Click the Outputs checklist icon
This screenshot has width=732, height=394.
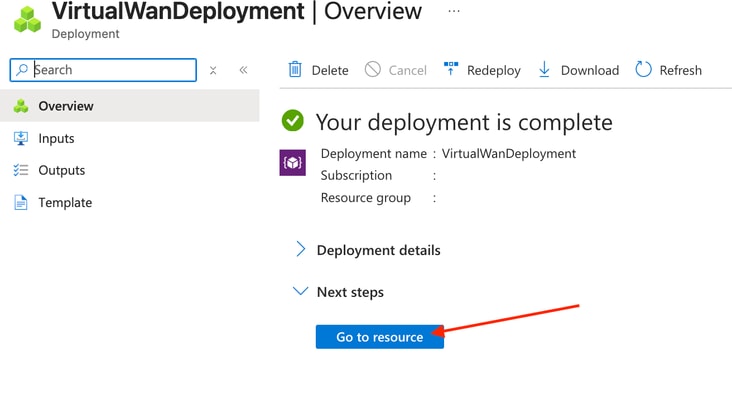click(21, 170)
